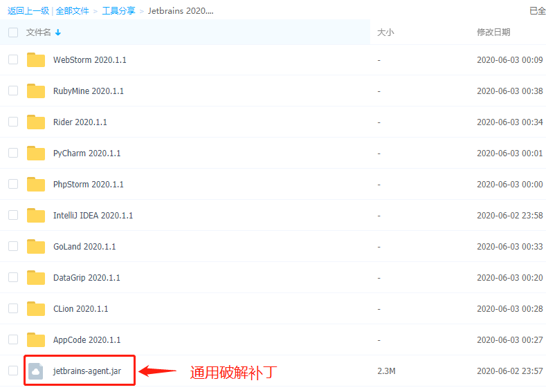Open folder name WebStorm 2020.1.1
This screenshot has height=392, width=546.
(89, 60)
